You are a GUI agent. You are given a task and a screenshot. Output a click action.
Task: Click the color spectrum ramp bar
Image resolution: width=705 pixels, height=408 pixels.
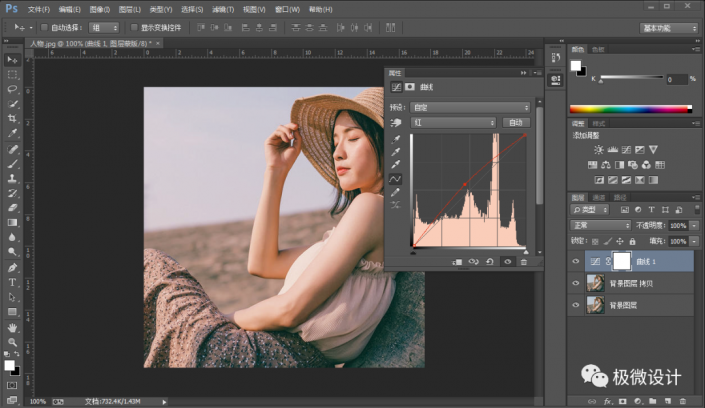click(629, 109)
